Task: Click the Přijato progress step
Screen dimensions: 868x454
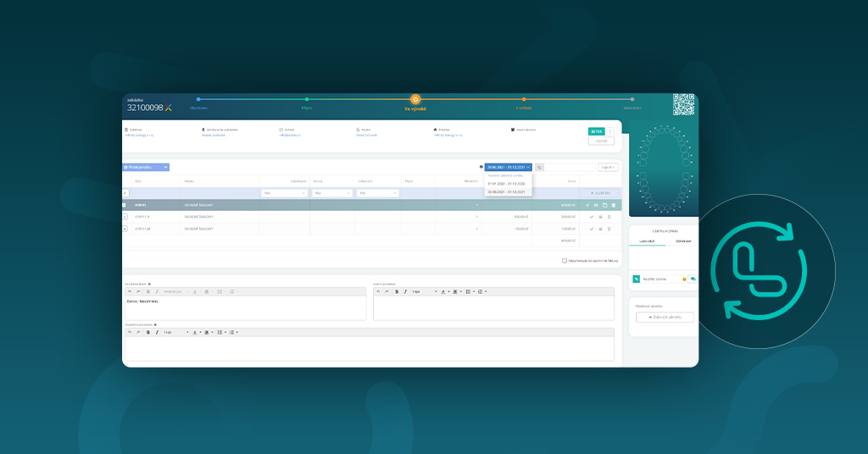Action: 307,100
